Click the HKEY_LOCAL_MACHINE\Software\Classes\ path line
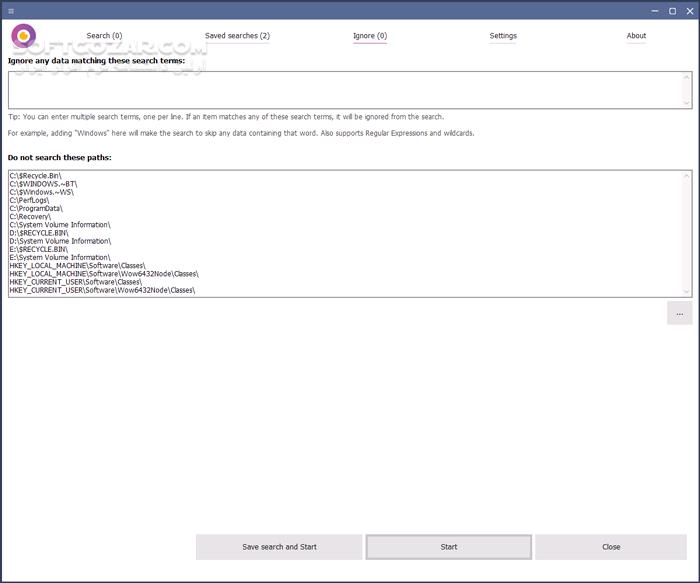Image resolution: width=700 pixels, height=583 pixels. [77, 265]
